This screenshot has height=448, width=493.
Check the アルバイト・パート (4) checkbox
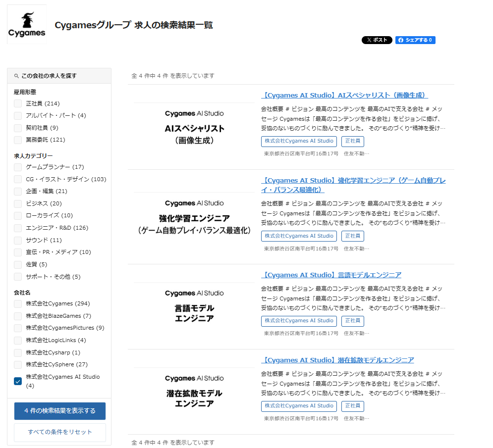tap(18, 116)
